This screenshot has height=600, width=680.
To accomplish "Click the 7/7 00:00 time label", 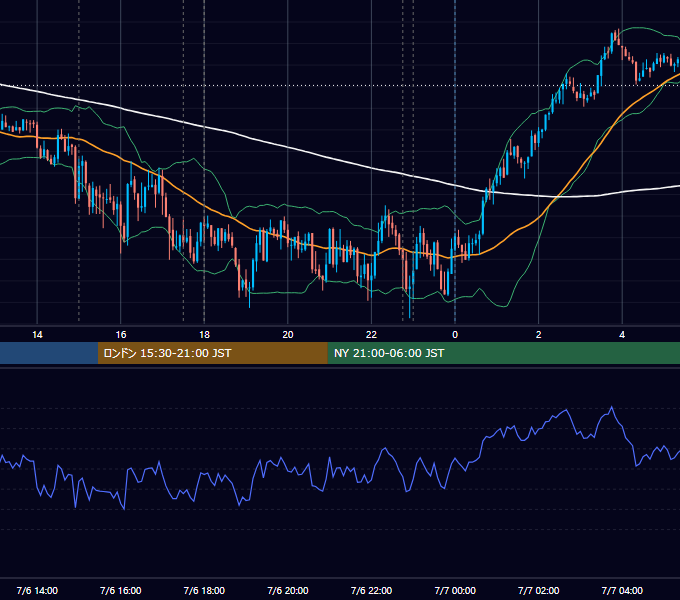I will click(x=455, y=590).
